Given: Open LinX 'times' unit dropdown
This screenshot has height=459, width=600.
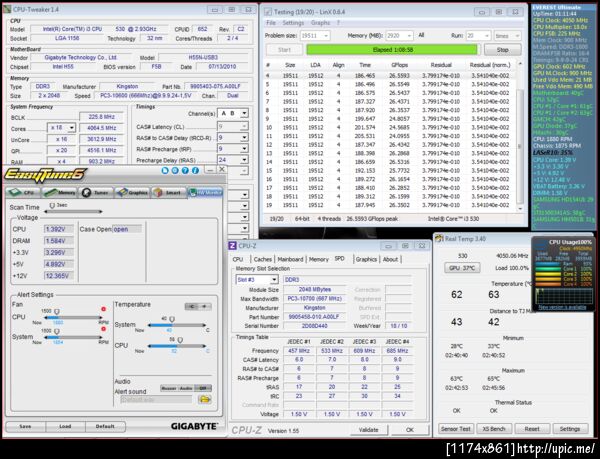Looking at the screenshot, I should [507, 36].
